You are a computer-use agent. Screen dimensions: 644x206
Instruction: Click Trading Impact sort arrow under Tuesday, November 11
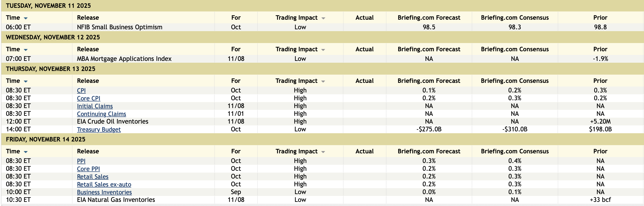coord(323,18)
